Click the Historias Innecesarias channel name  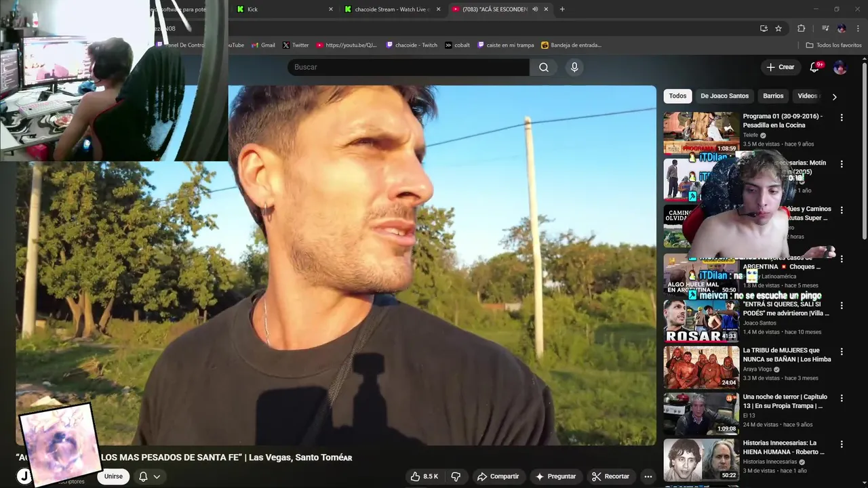[770, 462]
